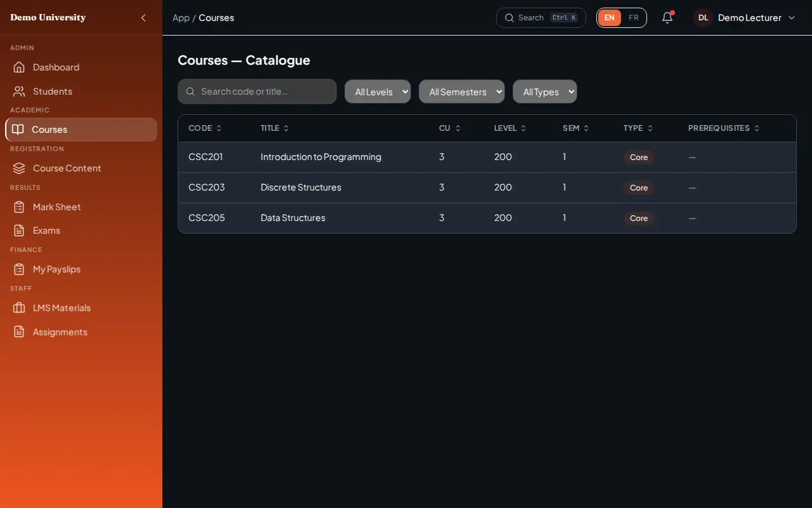Click the Introduction to Programming title
812x508 pixels.
(x=321, y=157)
